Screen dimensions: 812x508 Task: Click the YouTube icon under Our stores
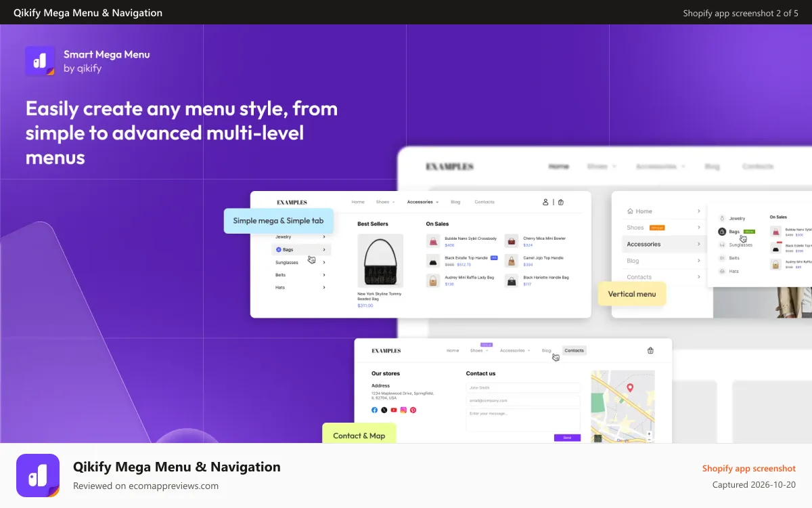click(x=394, y=410)
